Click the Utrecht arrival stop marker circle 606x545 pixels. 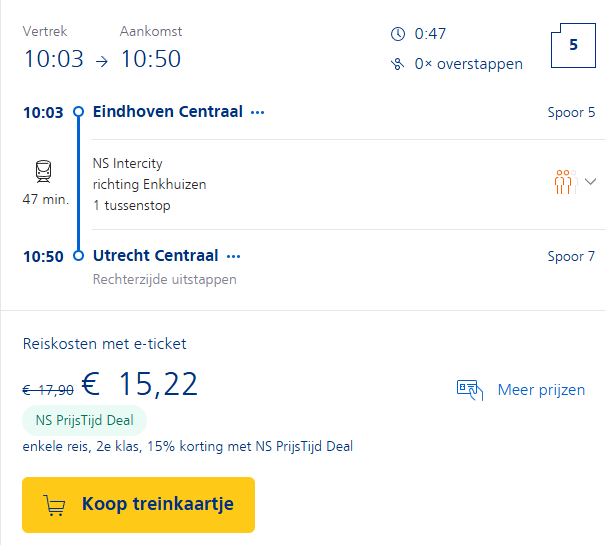point(78,255)
